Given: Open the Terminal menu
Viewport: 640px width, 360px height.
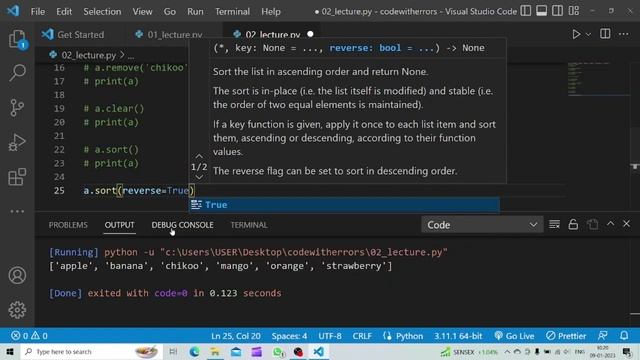Looking at the screenshot, I should (x=232, y=11).
